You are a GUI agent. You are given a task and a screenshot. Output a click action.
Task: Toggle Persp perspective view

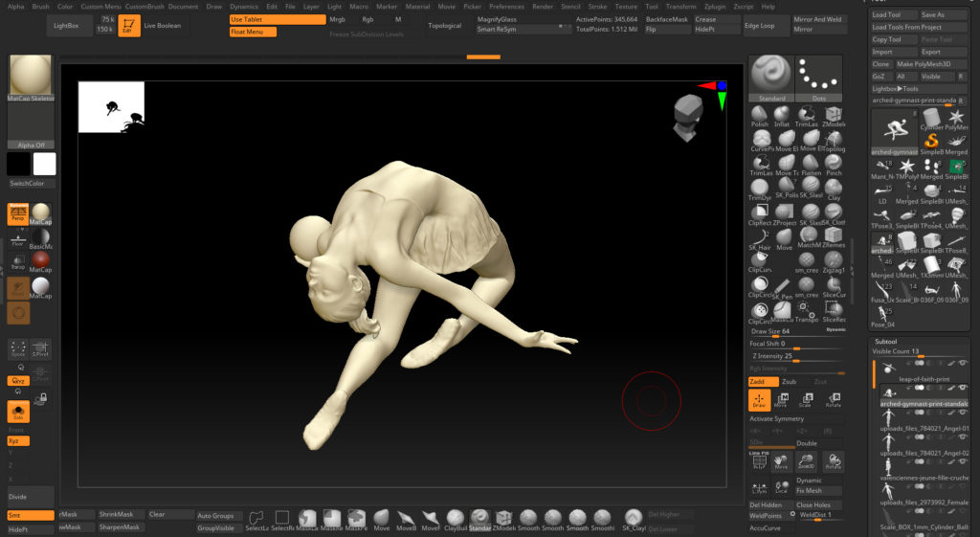[17, 213]
